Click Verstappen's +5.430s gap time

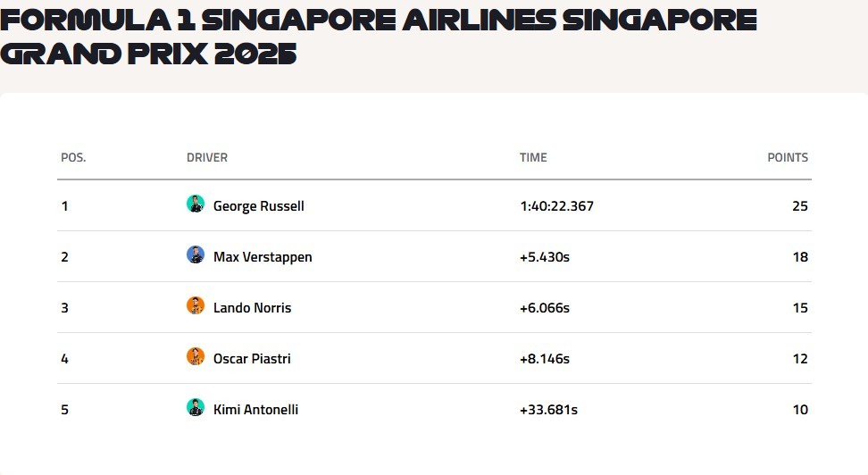tap(545, 257)
